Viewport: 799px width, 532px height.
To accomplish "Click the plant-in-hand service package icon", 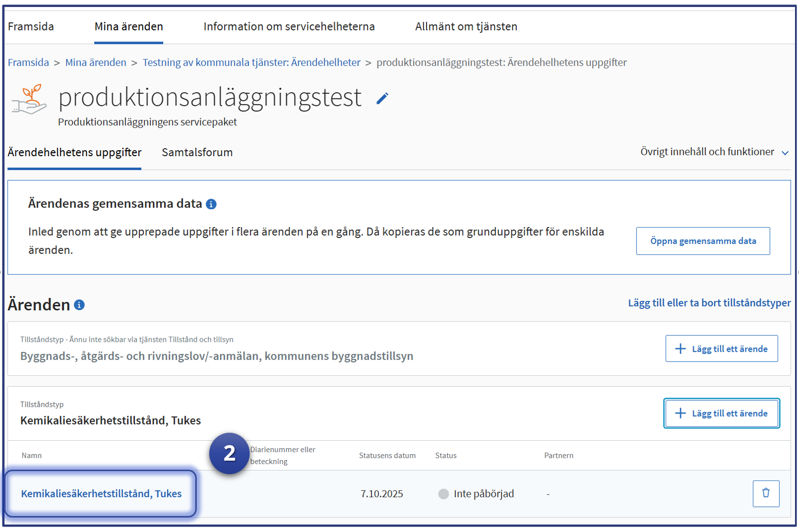I will point(29,99).
